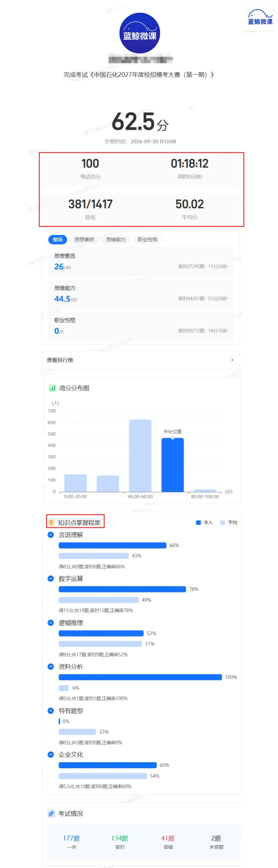Click the orange bulb icon beside 知识点掌握程度

(51, 522)
